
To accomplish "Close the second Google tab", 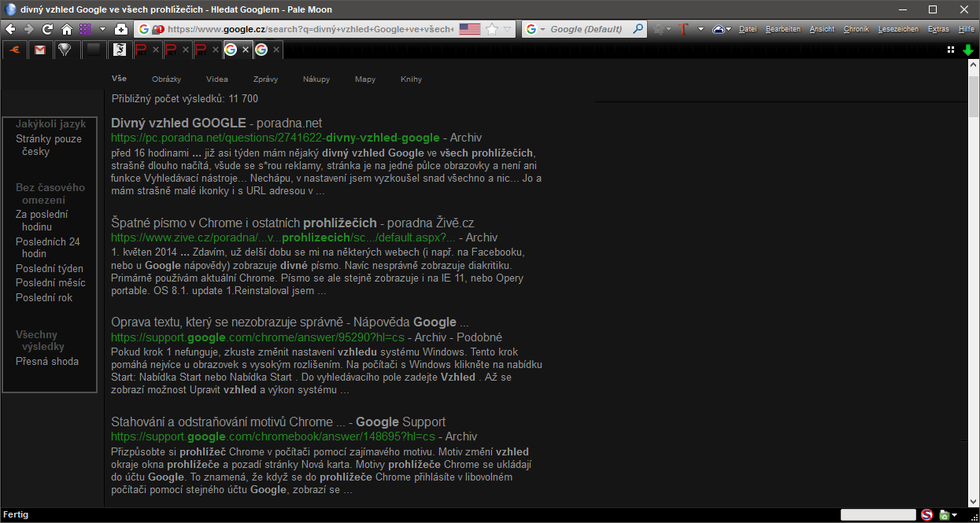I will (x=276, y=50).
